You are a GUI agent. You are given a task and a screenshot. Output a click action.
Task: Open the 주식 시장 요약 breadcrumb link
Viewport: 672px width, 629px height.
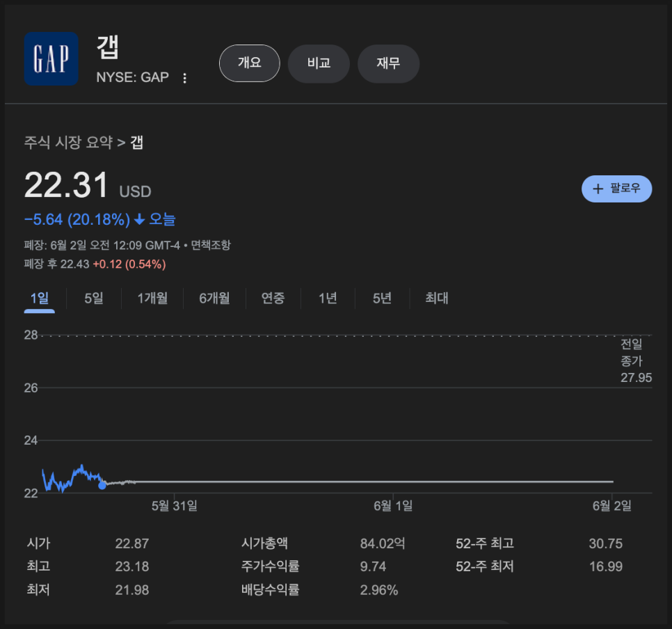(x=69, y=143)
